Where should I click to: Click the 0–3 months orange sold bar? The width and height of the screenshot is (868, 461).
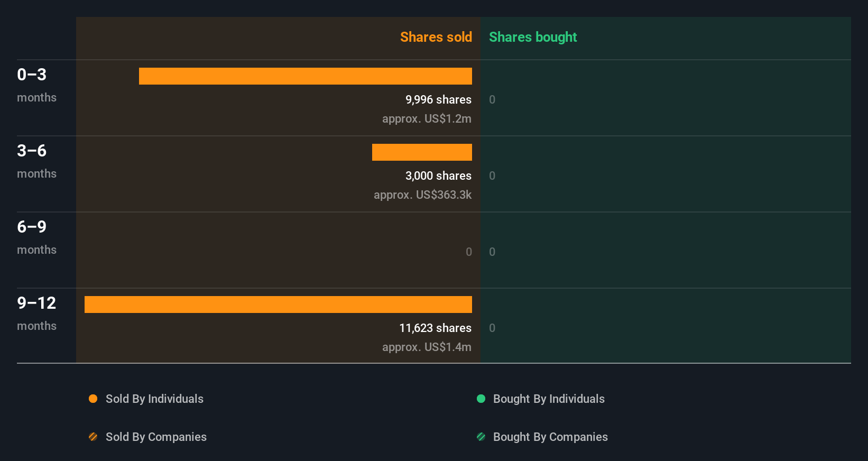[306, 76]
